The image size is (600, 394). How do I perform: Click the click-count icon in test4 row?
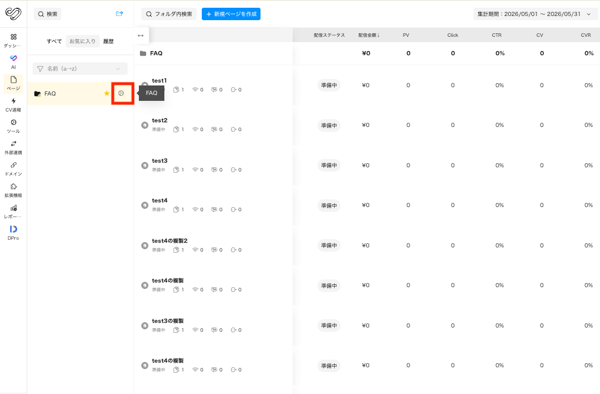pyautogui.click(x=214, y=210)
